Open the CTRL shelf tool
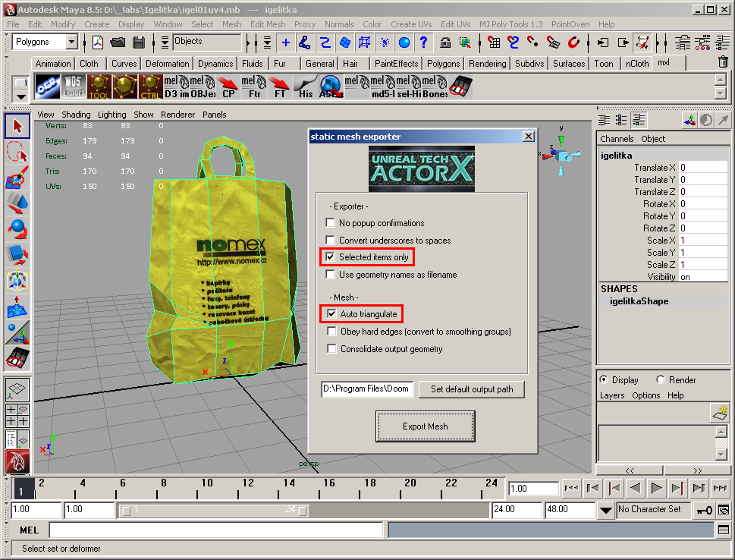735x560 pixels. [150, 87]
